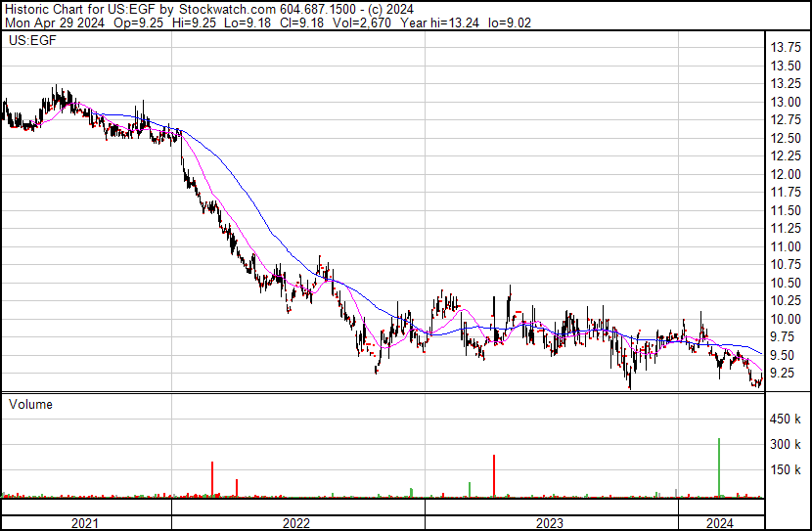Click the 12.00 price axis label
The width and height of the screenshot is (812, 531).
pos(787,174)
